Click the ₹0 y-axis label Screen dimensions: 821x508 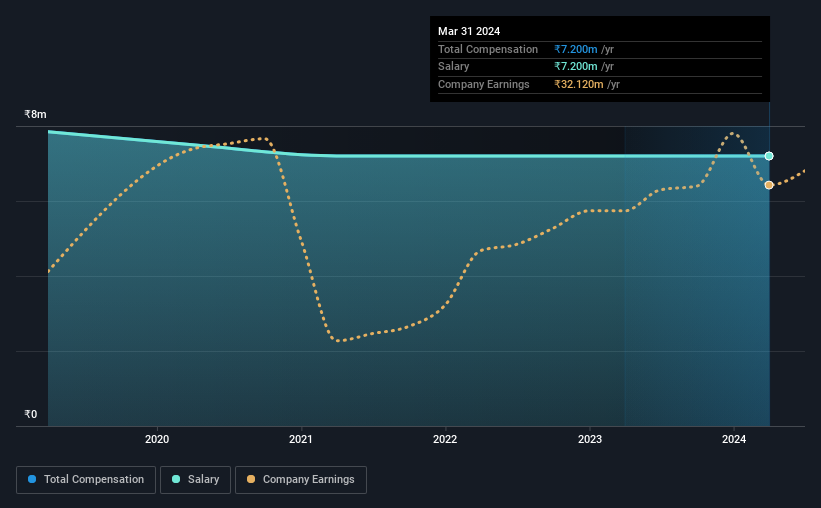click(31, 414)
